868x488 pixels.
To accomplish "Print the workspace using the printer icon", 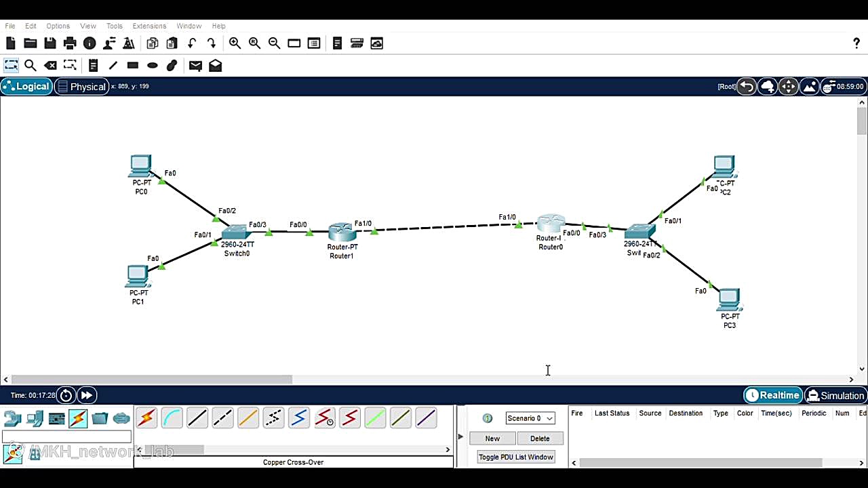I will point(70,43).
